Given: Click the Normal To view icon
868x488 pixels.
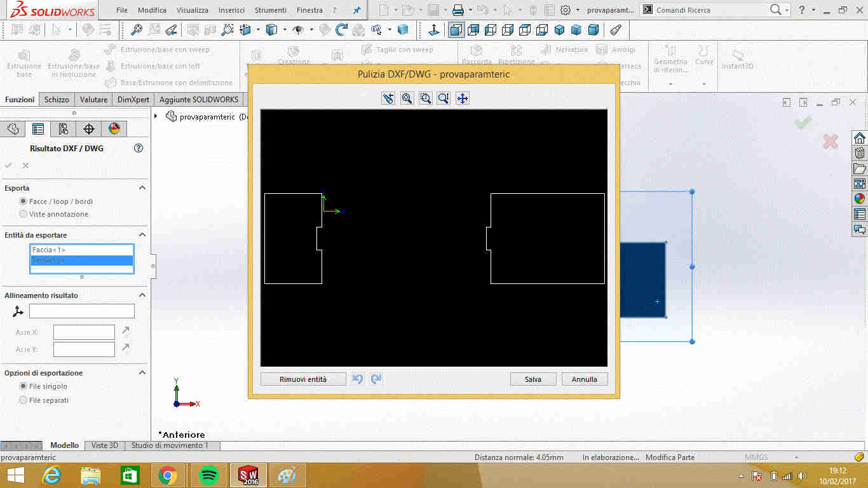Looking at the screenshot, I should point(434,29).
